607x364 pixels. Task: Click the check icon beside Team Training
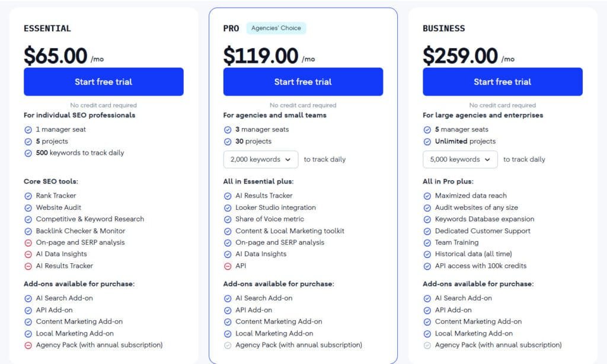tap(427, 242)
